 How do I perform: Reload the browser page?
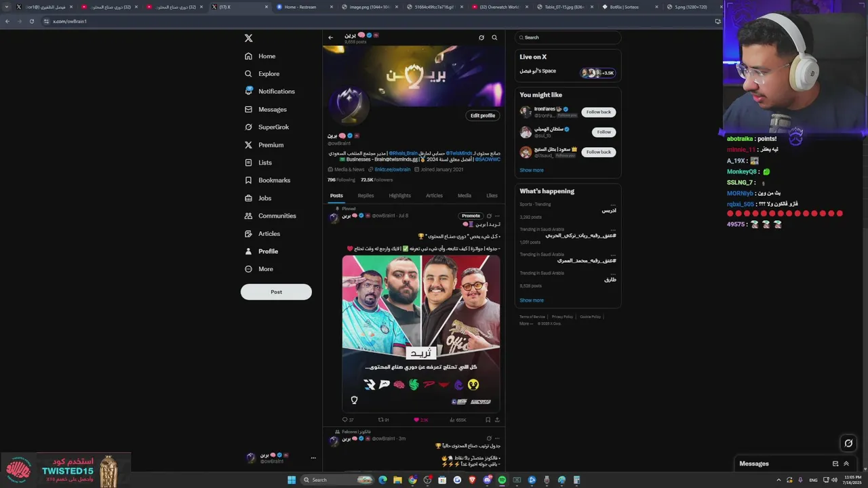[x=31, y=21]
